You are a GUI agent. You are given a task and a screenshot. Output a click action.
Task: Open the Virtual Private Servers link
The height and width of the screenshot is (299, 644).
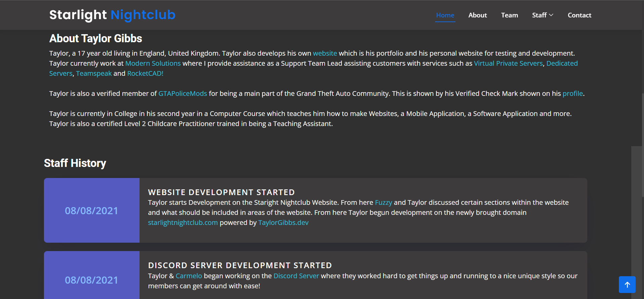click(x=508, y=63)
